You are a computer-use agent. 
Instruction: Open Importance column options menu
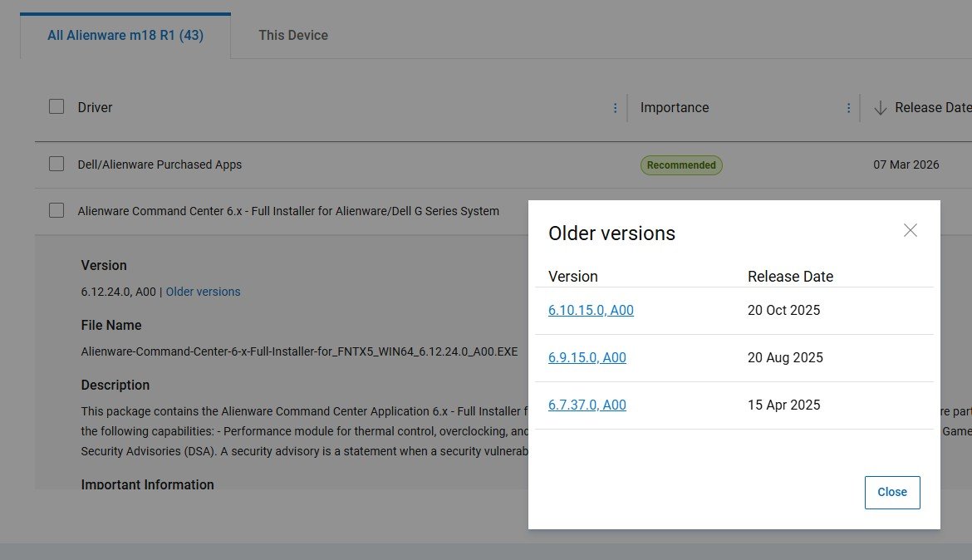[848, 108]
